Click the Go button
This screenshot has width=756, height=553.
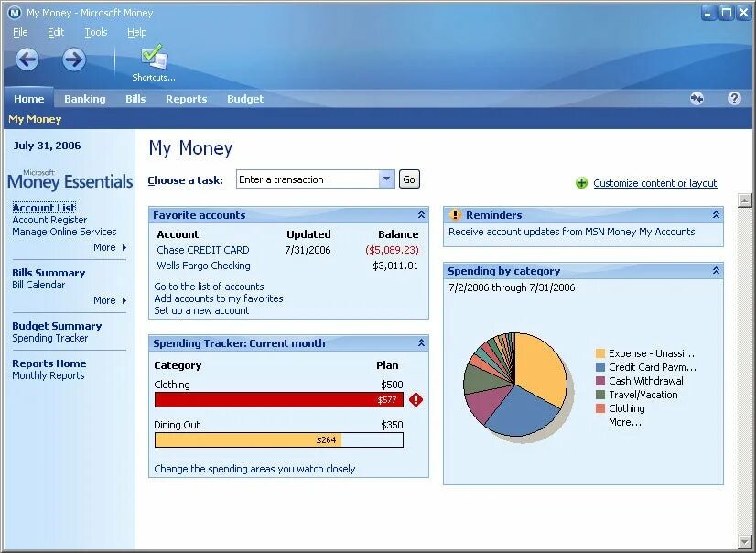(409, 179)
